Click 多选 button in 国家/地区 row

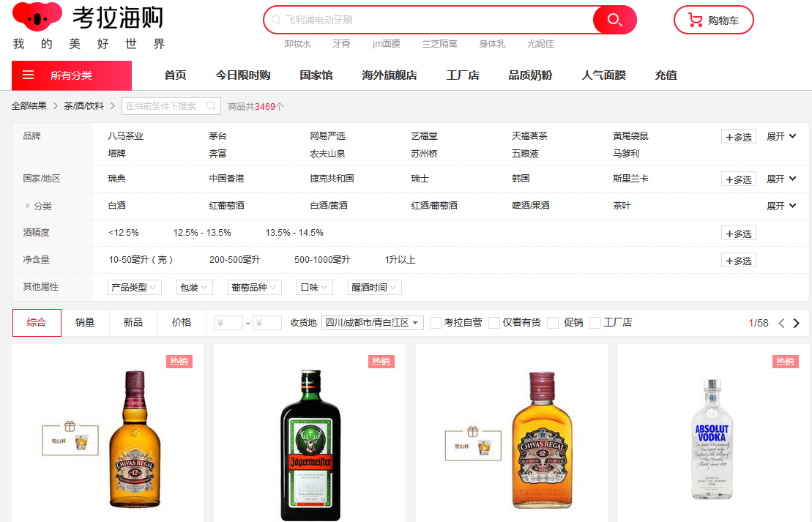[738, 179]
